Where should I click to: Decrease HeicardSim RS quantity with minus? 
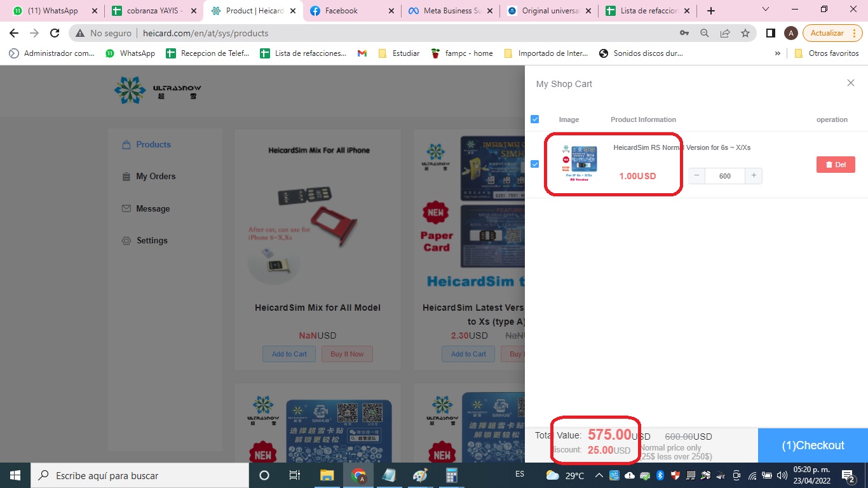tap(696, 176)
